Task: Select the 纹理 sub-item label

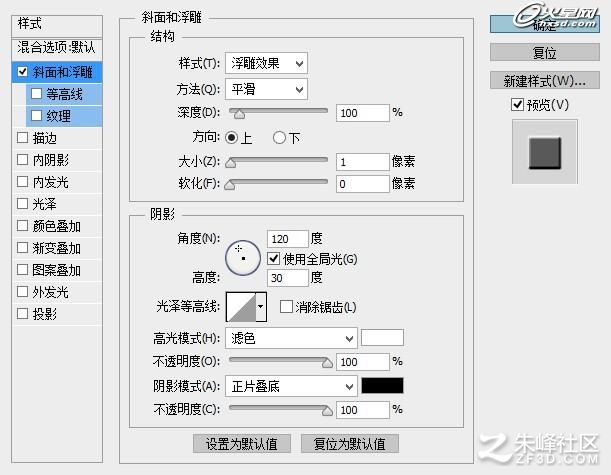Action: coord(58,116)
